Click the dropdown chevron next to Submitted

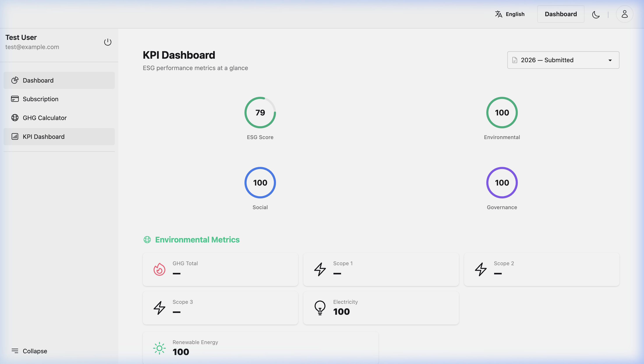tap(610, 60)
